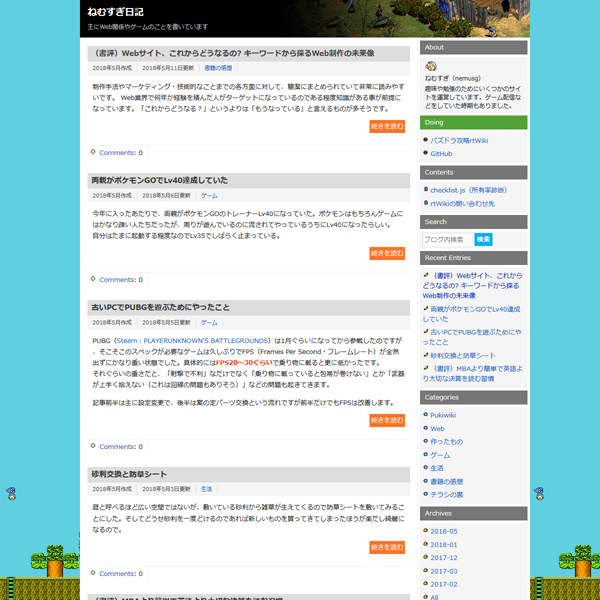Screen dimensions: 600x600
Task: Open post title 古いPCでPUBGを遊ぶためにやったこと
Action: click(161, 307)
